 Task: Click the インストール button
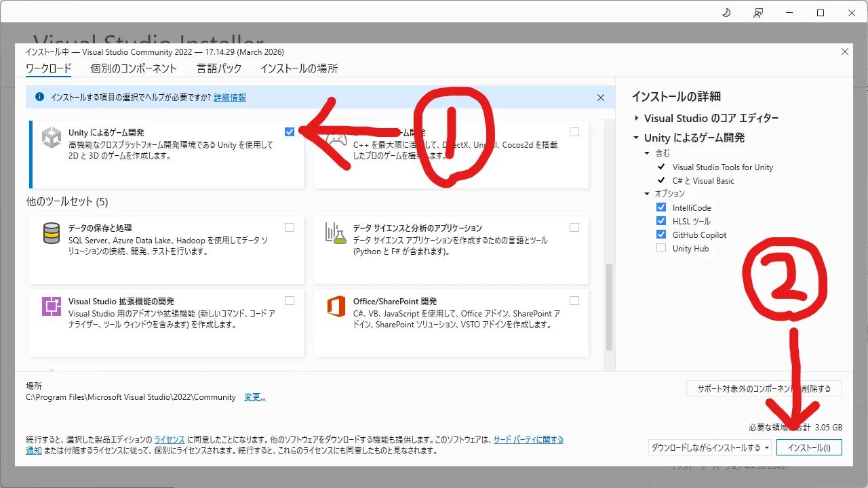(x=809, y=447)
